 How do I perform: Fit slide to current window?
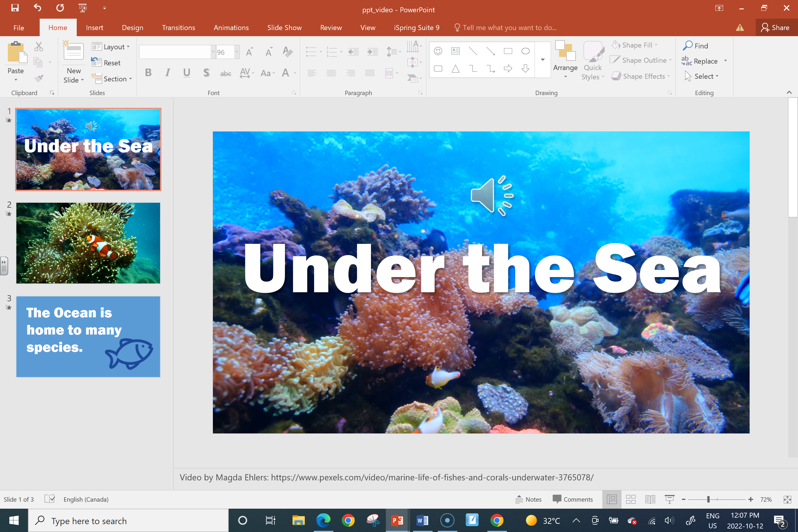787,499
